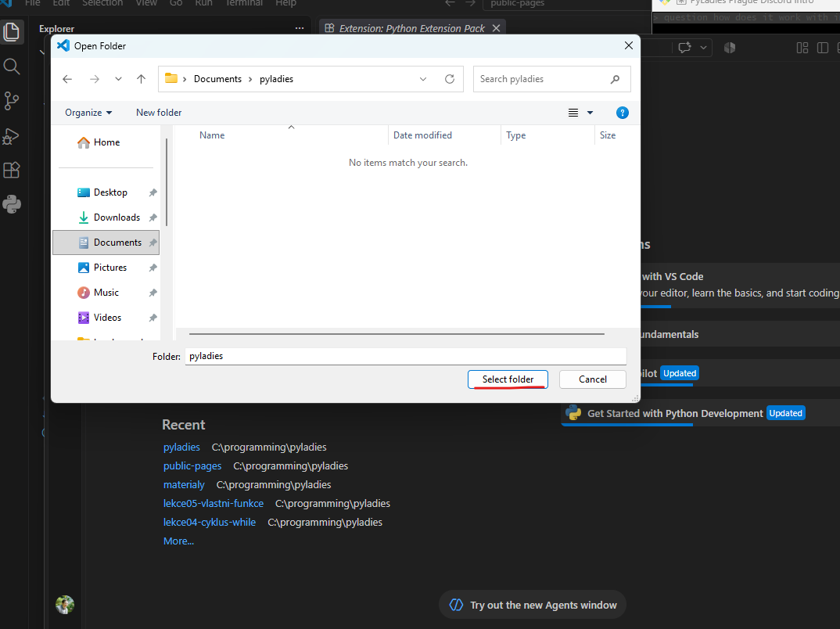The height and width of the screenshot is (629, 840).
Task: Open Run and Debug view icon
Action: coord(12,136)
